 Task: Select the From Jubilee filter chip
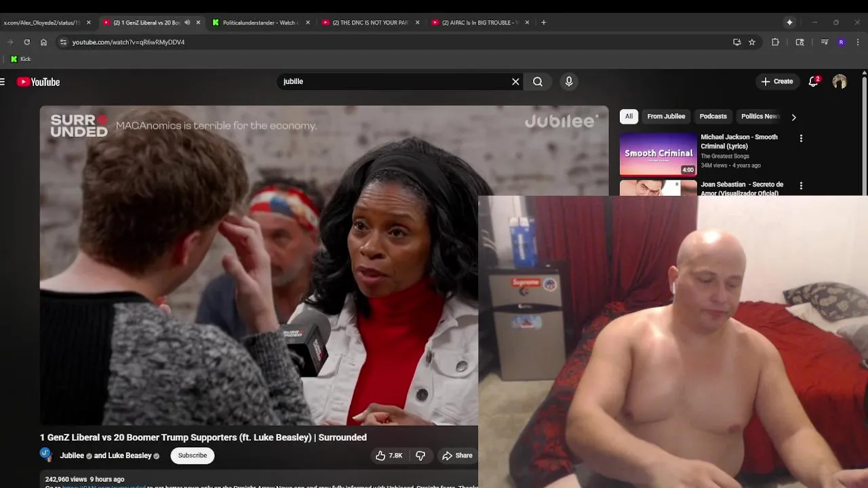[666, 117]
